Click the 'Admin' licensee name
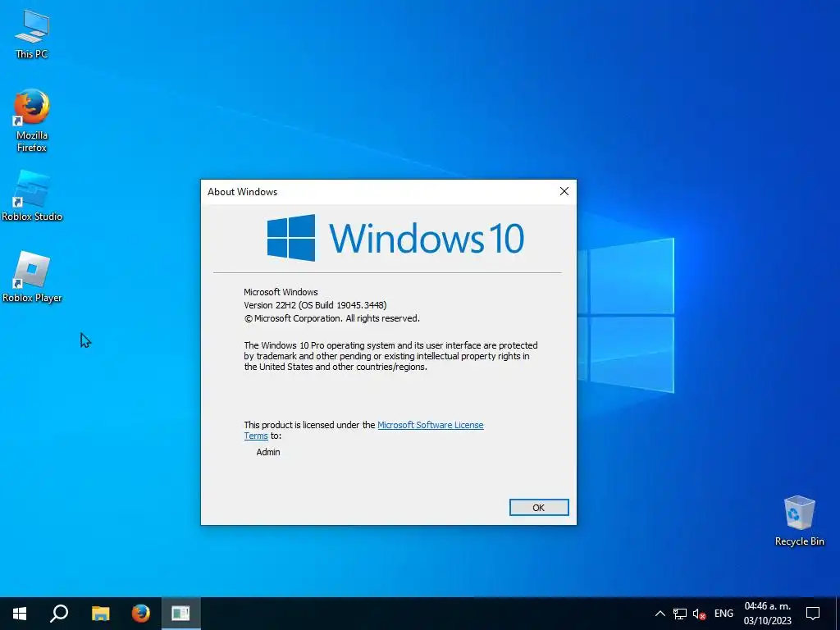The height and width of the screenshot is (630, 840). click(x=268, y=452)
